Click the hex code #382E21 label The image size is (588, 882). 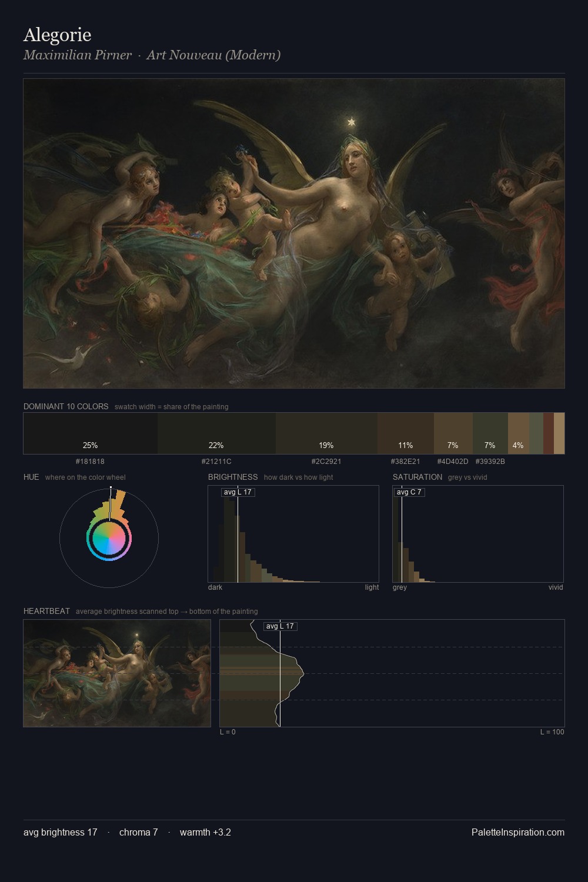(405, 462)
